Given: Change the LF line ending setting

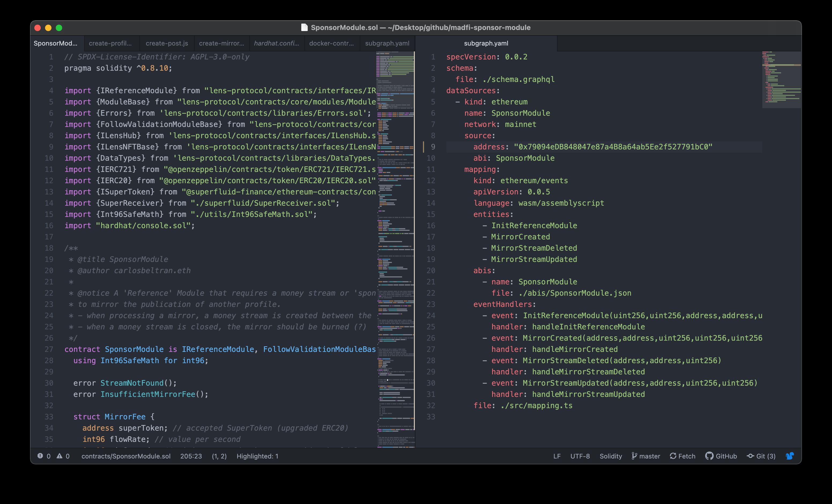Looking at the screenshot, I should (x=557, y=456).
